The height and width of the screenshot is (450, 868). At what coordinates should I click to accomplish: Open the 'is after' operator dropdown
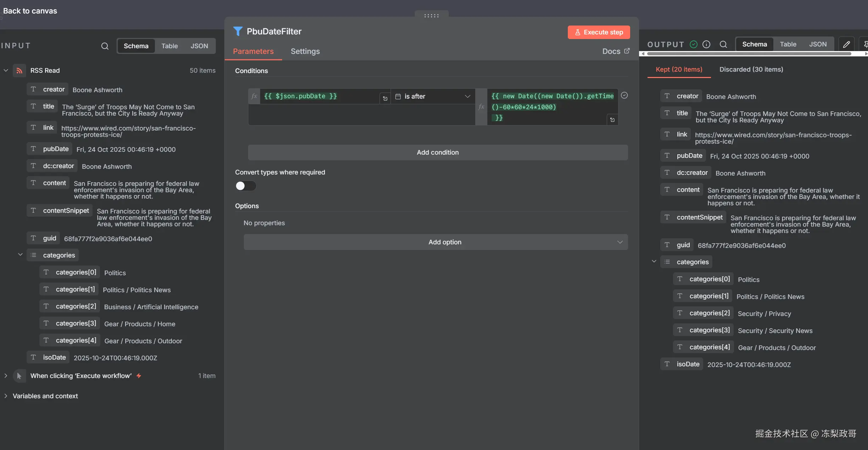click(x=433, y=96)
